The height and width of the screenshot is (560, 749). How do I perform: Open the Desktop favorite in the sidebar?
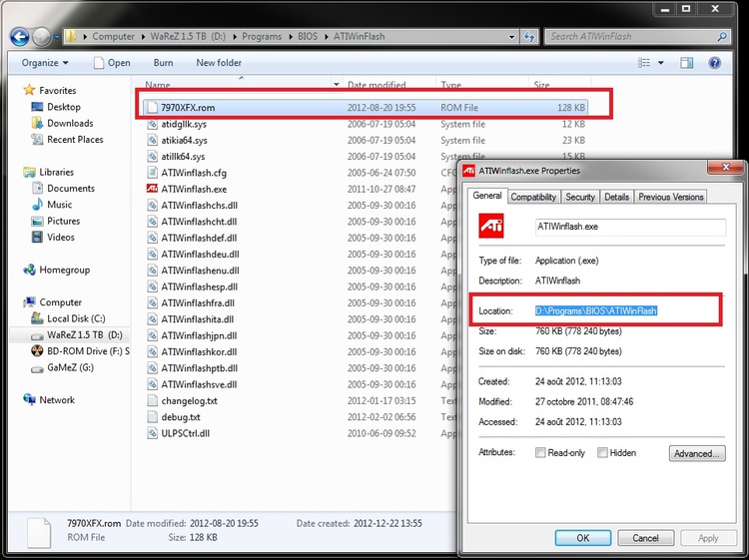click(x=63, y=107)
